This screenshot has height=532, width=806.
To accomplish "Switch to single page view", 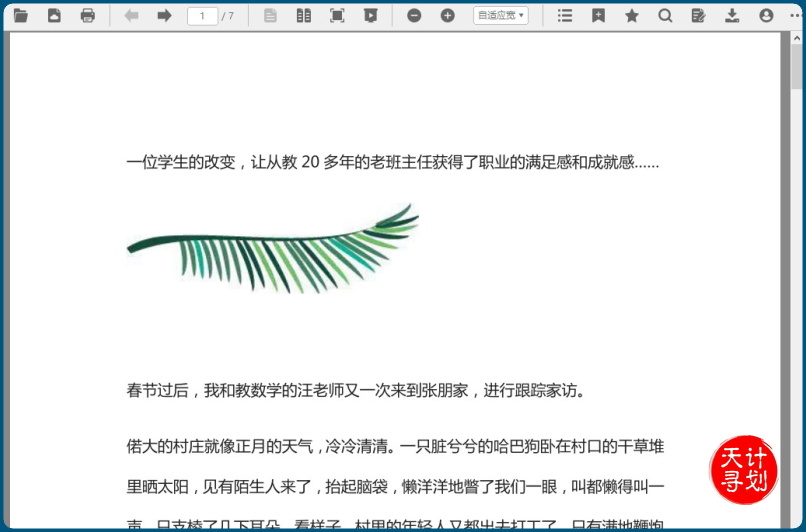I will (270, 15).
